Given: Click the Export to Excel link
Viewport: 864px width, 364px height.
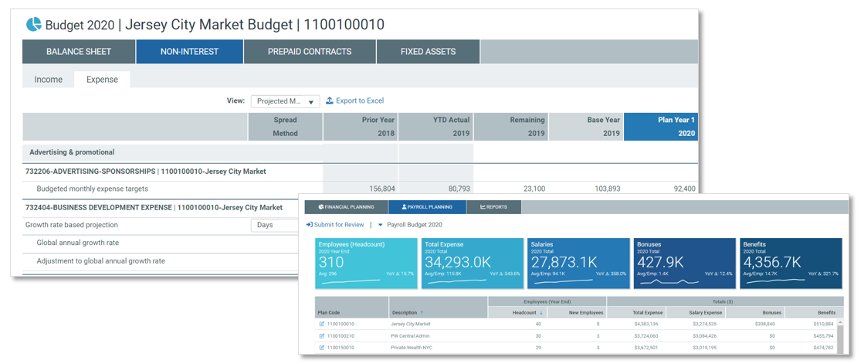Looking at the screenshot, I should pos(360,101).
